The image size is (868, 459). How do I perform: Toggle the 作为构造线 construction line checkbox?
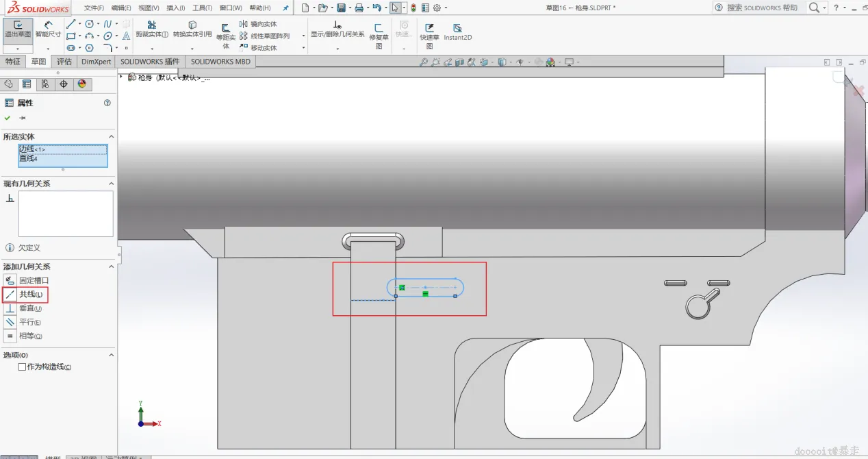click(22, 367)
